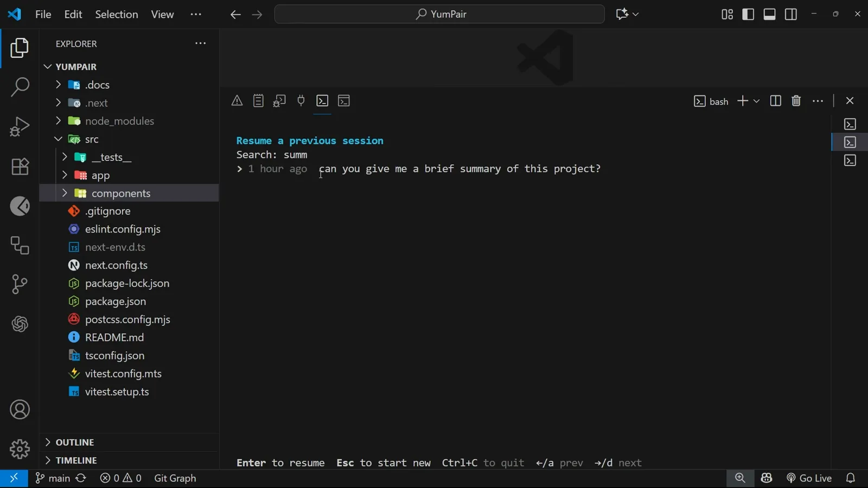Open package.json file
Viewport: 868px width, 488px height.
coord(129,301)
